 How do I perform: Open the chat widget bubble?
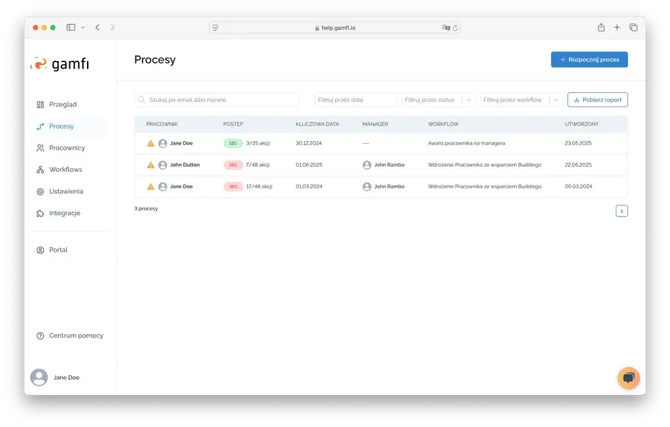[x=628, y=377]
